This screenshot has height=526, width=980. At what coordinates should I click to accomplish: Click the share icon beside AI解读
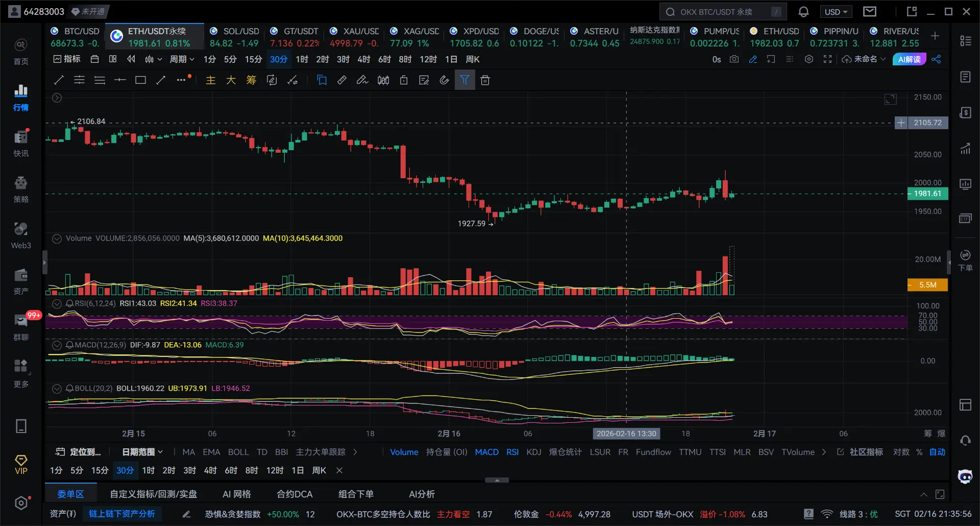pos(936,59)
